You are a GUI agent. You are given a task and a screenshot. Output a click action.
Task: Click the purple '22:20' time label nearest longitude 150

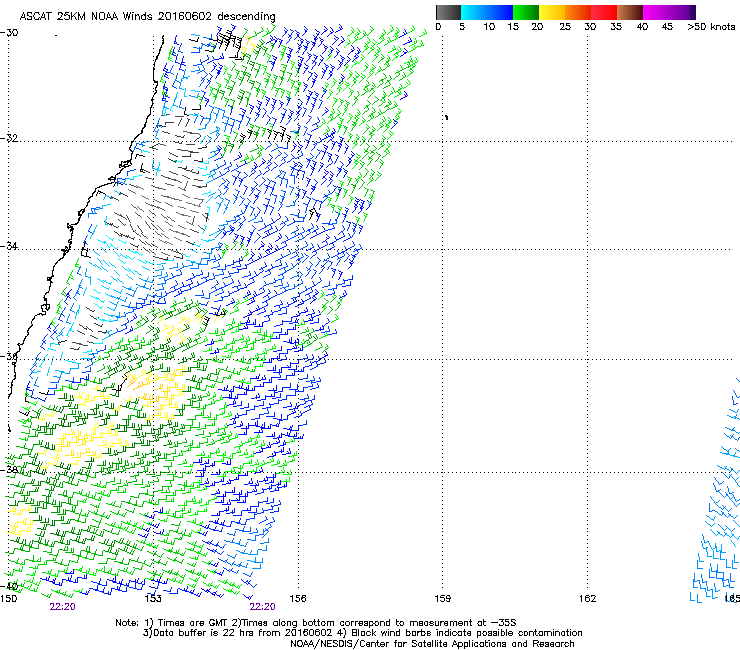coord(62,607)
